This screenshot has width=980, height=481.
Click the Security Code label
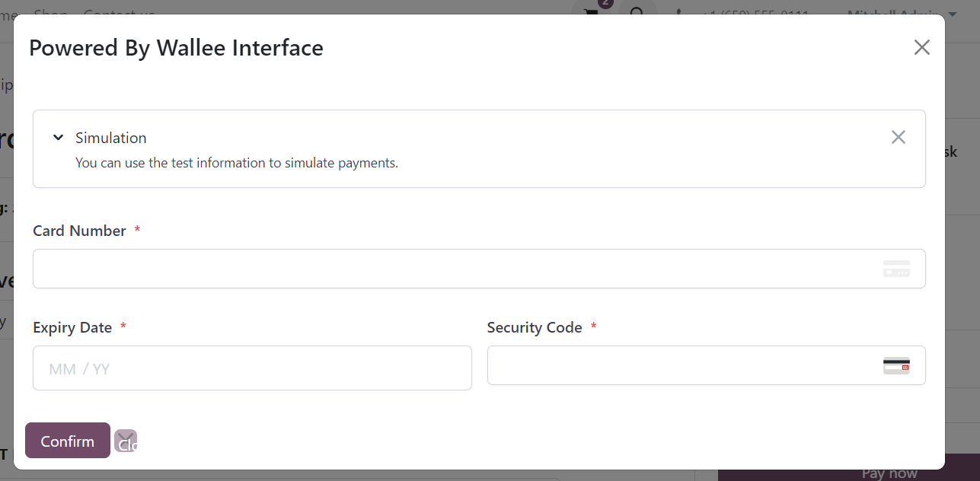point(535,327)
